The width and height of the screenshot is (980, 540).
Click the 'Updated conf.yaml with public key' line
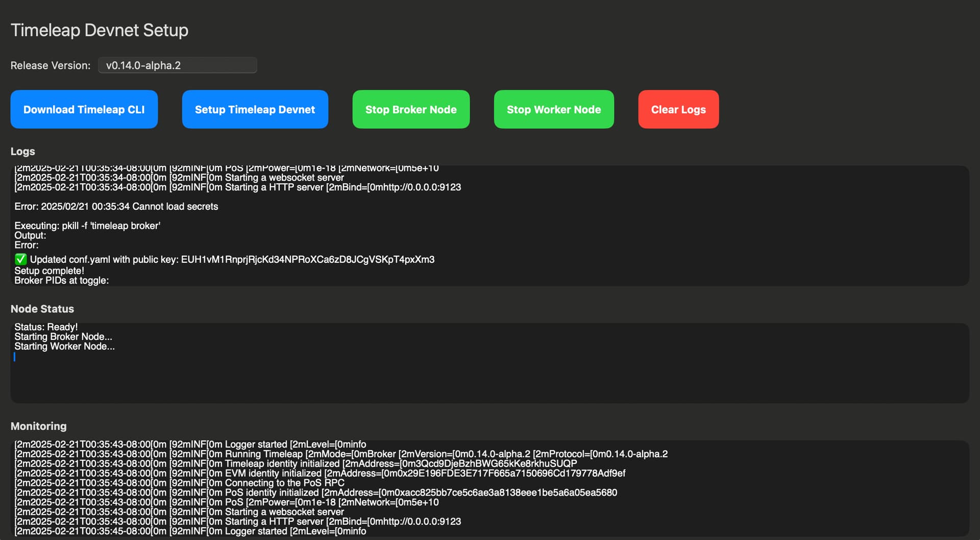(x=225, y=259)
